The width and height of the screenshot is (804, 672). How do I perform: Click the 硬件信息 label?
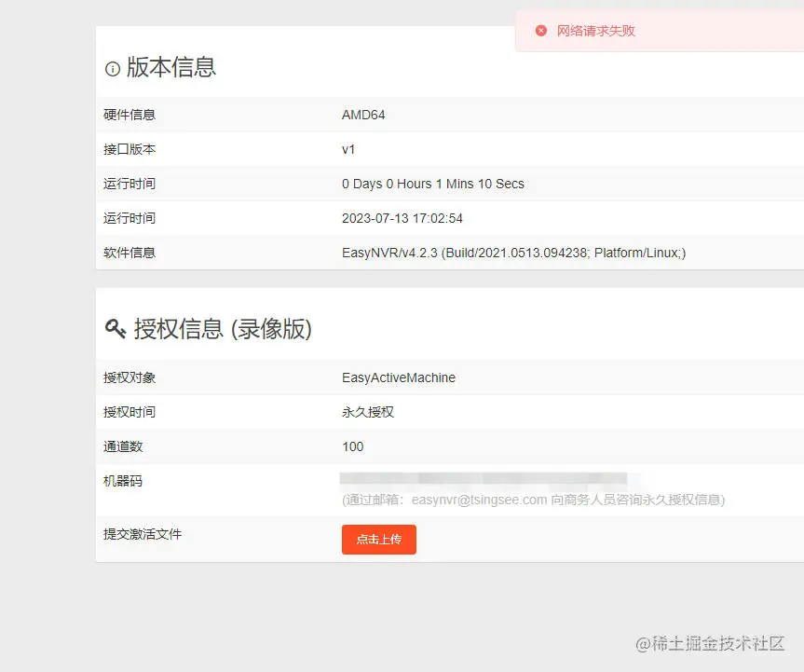point(129,115)
